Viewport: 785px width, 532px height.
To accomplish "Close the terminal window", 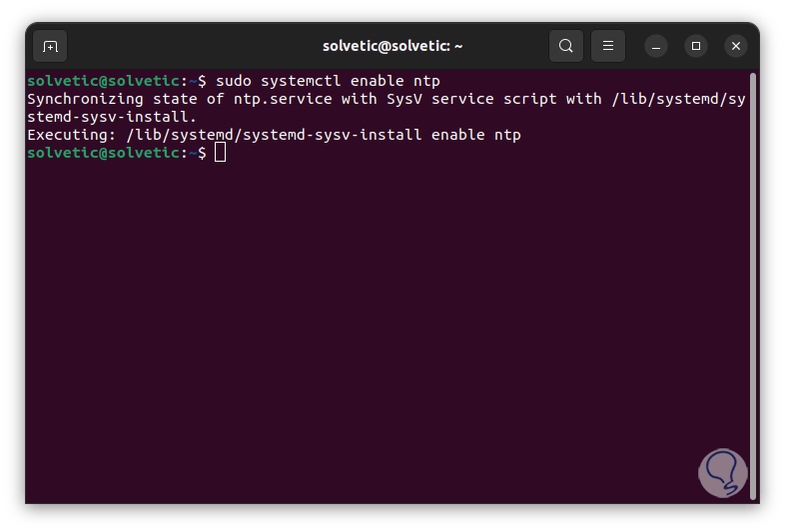I will click(x=736, y=46).
